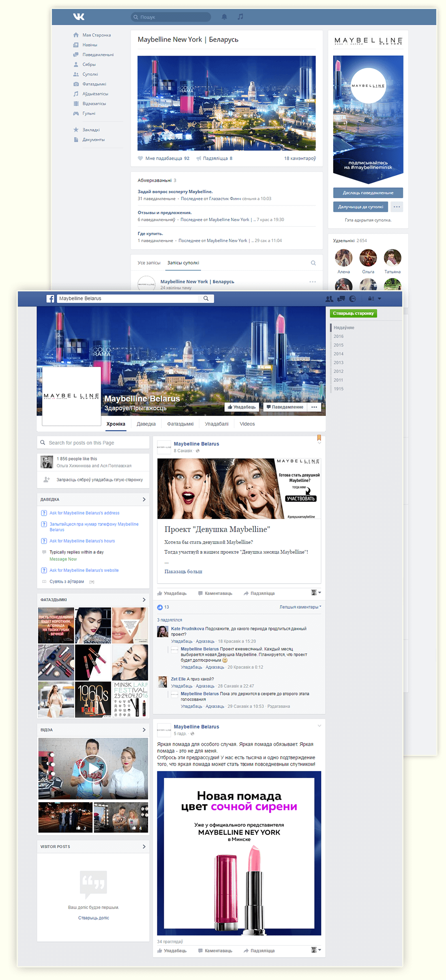Switch to 'Videos' tab
The width and height of the screenshot is (446, 980).
[247, 424]
